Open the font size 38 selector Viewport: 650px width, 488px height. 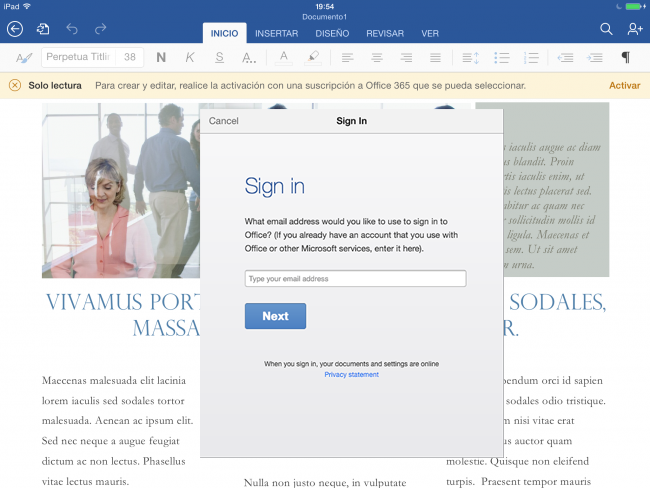tap(131, 58)
